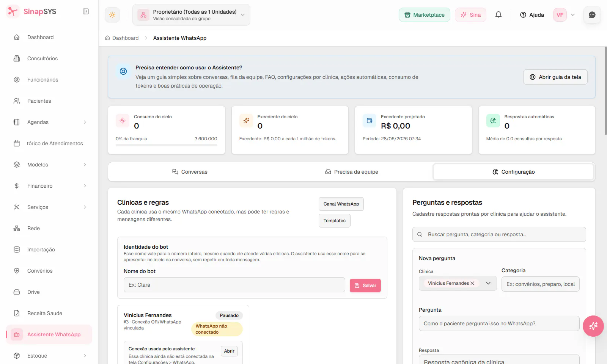Click the Estoque box icon
Image resolution: width=607 pixels, height=364 pixels.
point(17,356)
